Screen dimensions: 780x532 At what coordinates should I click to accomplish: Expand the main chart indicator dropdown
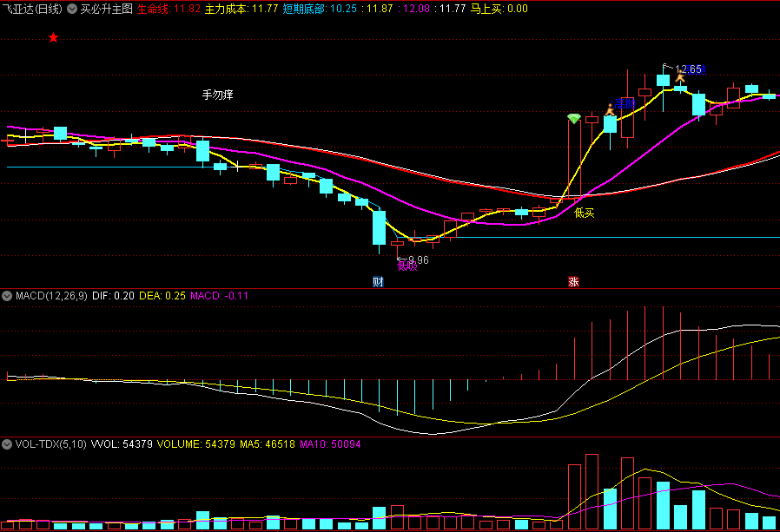[72, 9]
